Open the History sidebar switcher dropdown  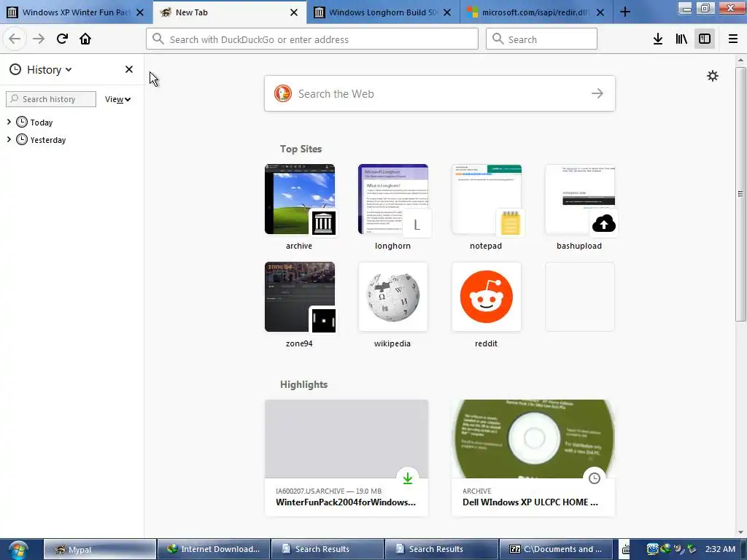pos(48,69)
